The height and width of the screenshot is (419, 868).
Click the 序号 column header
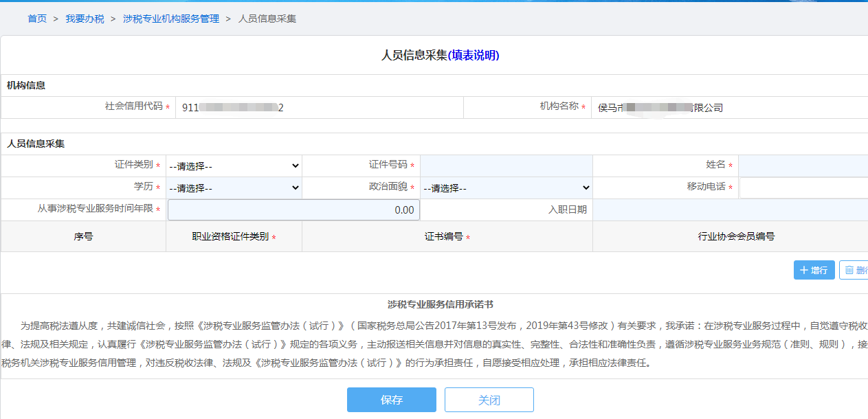click(83, 236)
